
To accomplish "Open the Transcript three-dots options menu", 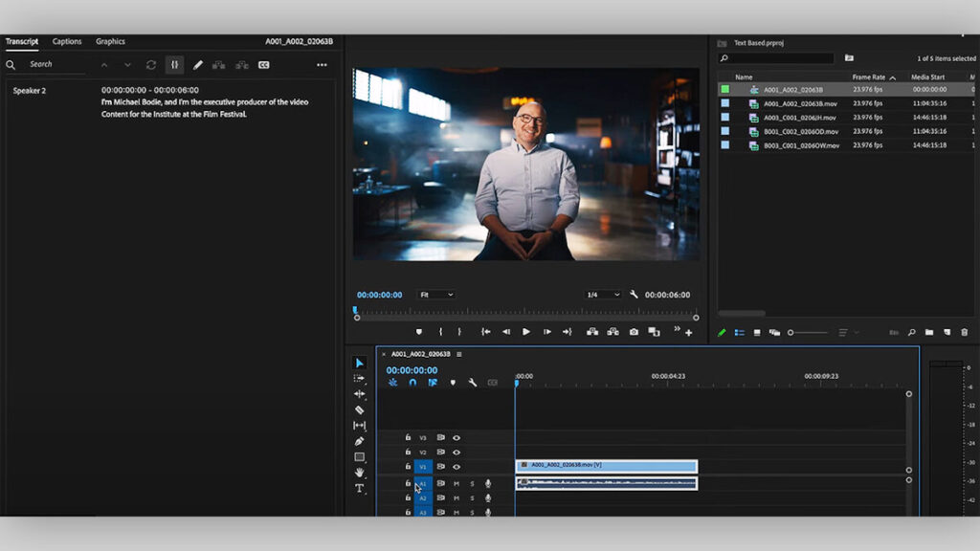I will [x=322, y=65].
